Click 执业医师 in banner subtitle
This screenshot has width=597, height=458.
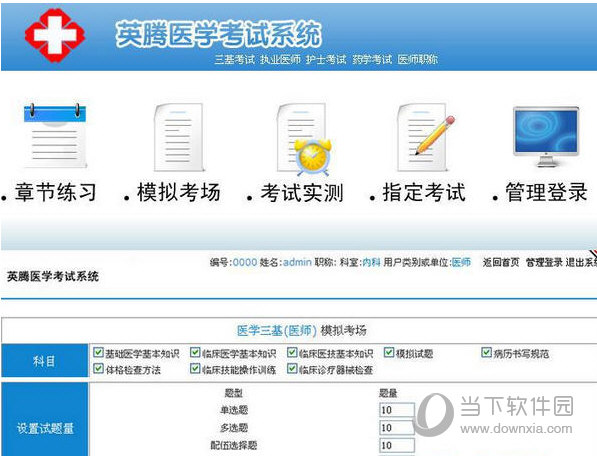(281, 59)
